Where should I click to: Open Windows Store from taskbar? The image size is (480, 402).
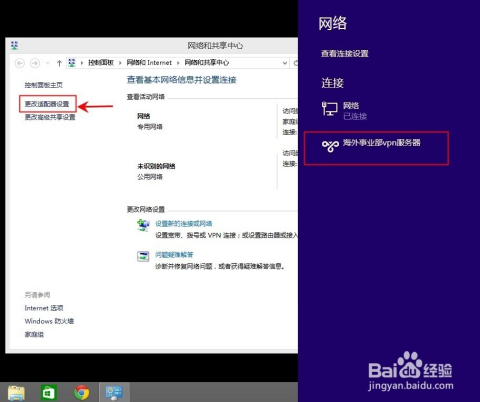click(49, 392)
